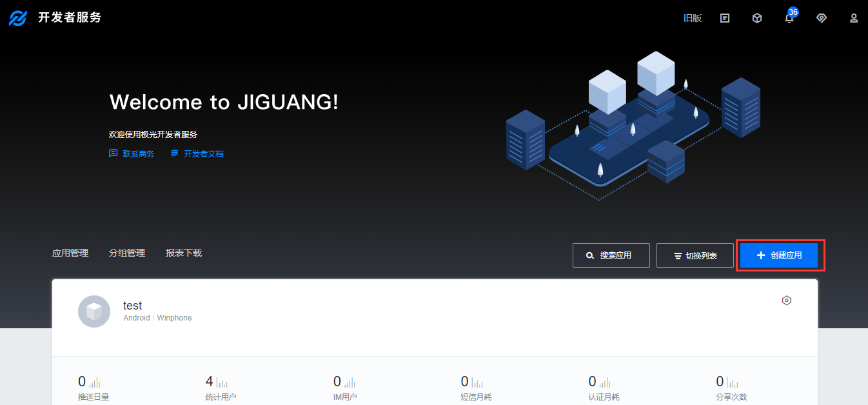Open the app named test
This screenshot has width=868, height=405.
(133, 306)
